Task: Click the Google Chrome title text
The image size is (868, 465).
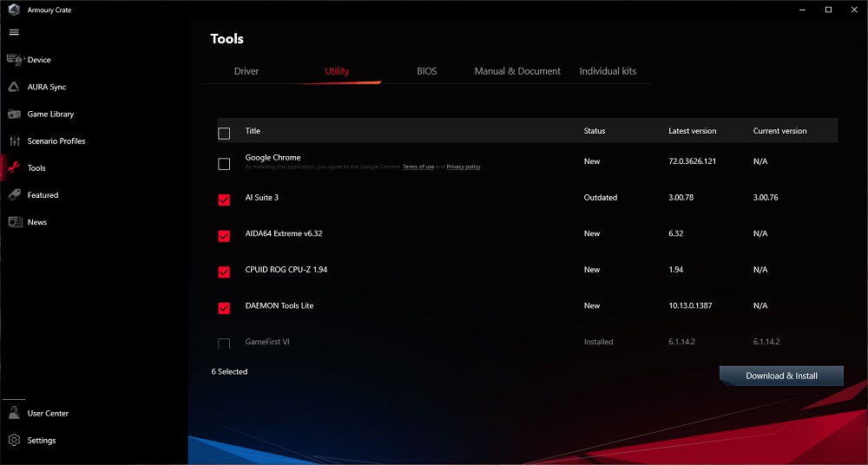Action: tap(273, 157)
